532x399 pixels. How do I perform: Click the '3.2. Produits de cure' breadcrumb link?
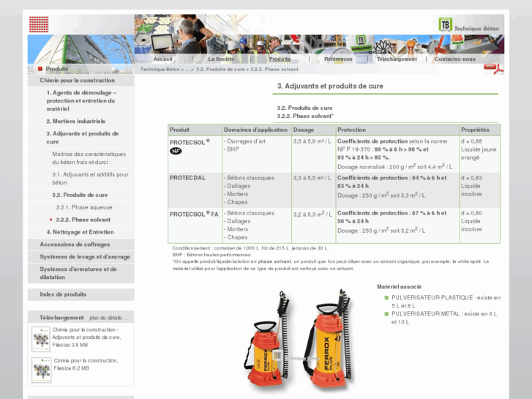[x=220, y=70]
